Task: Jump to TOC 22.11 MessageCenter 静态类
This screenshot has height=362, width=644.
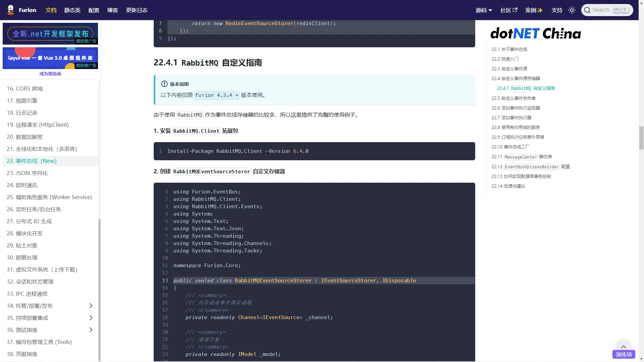Action: [x=522, y=157]
